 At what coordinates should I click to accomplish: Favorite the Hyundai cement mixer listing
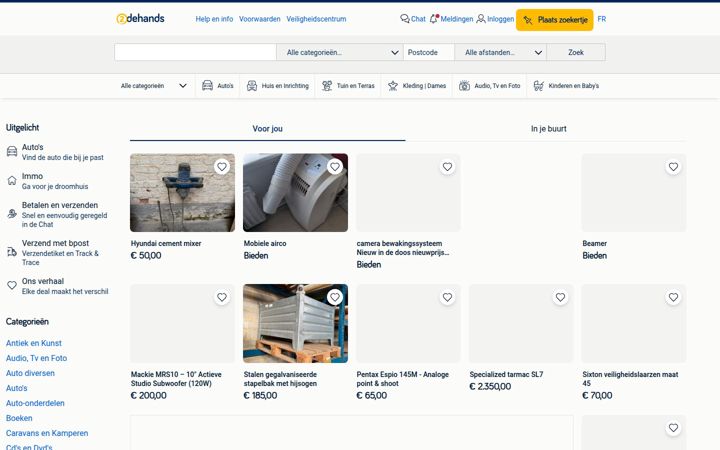pyautogui.click(x=222, y=167)
